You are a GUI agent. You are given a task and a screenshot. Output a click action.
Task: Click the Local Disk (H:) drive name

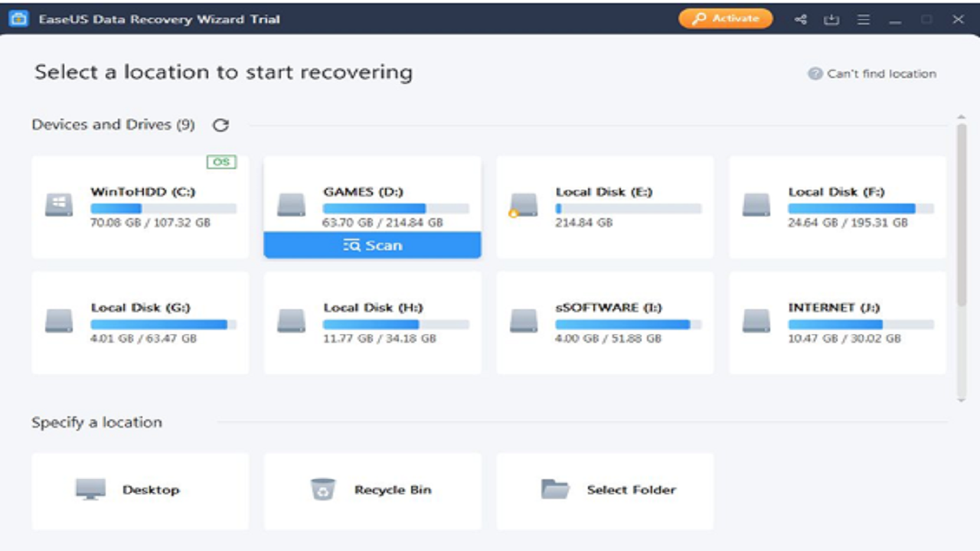pyautogui.click(x=373, y=308)
